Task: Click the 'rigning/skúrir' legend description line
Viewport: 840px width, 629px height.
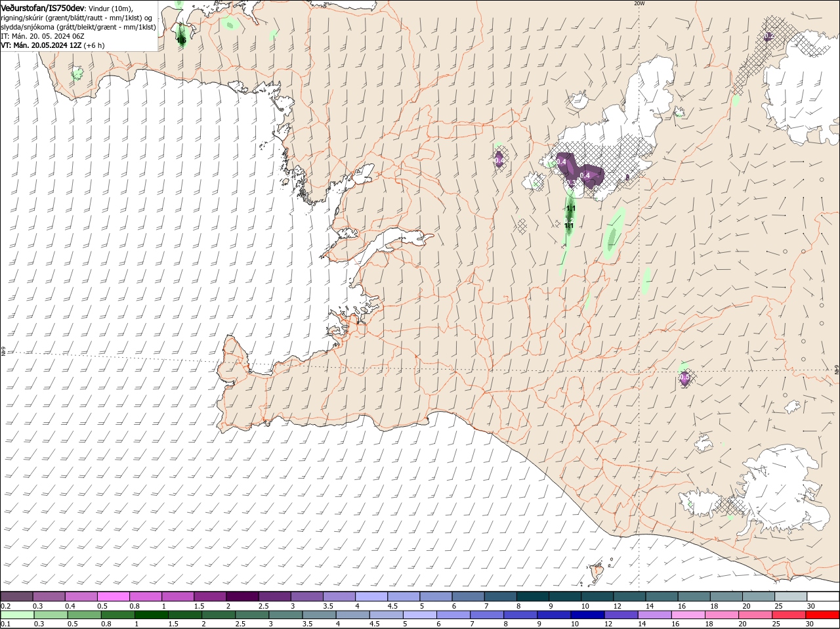Action: pos(77,18)
